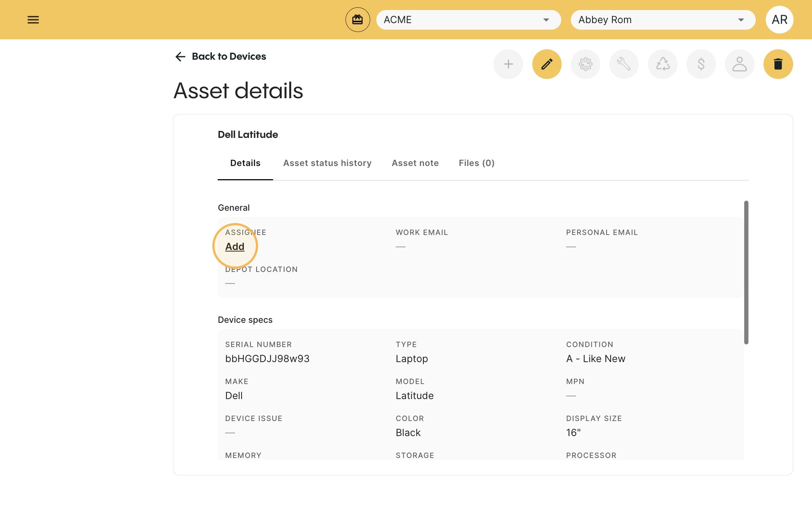The width and height of the screenshot is (812, 510).
Task: Click the person assign icon button
Action: click(740, 64)
